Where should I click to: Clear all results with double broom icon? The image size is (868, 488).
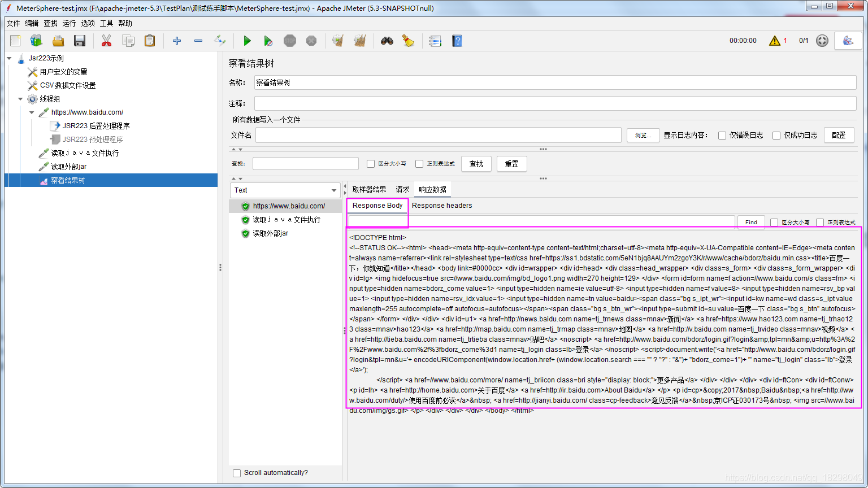(359, 41)
